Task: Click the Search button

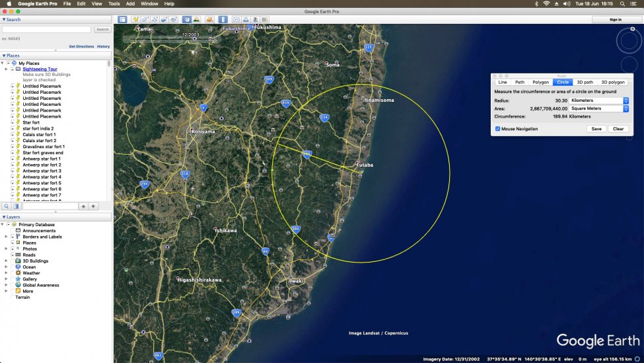Action: point(102,30)
